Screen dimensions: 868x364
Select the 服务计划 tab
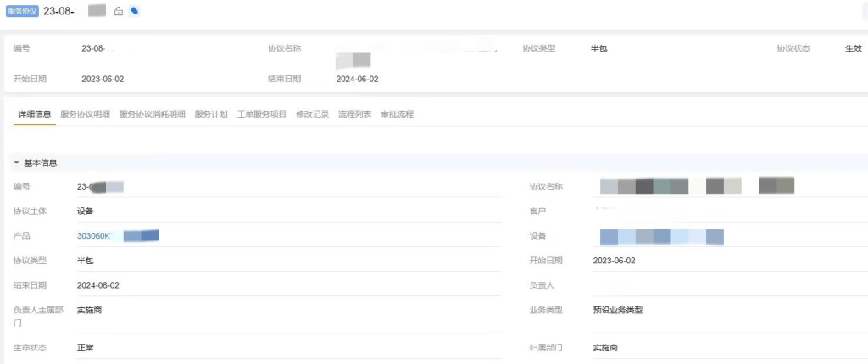click(210, 114)
